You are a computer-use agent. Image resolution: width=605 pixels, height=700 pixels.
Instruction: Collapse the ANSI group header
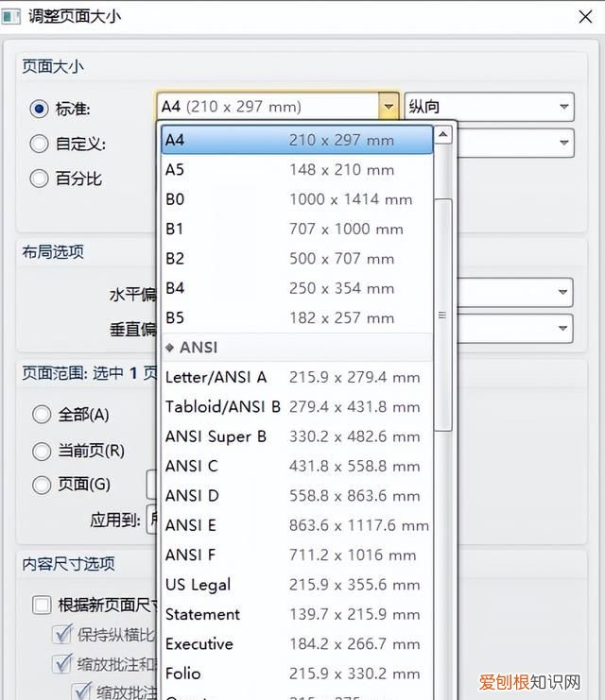[297, 348]
